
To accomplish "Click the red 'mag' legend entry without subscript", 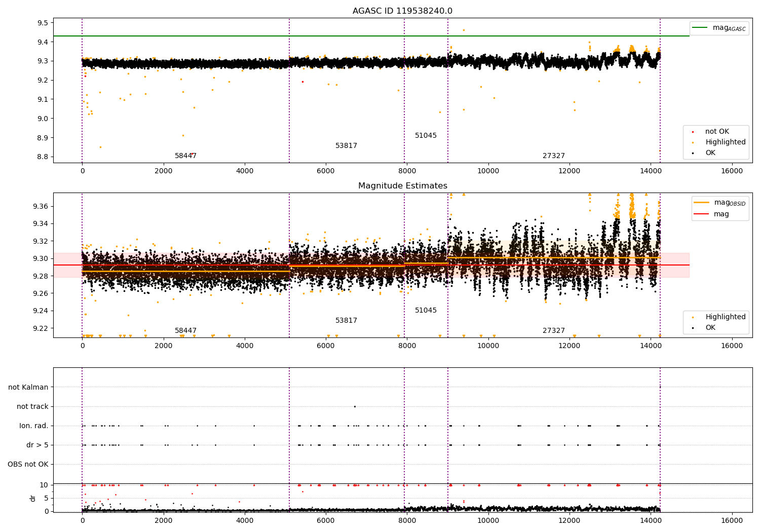I will [x=721, y=214].
